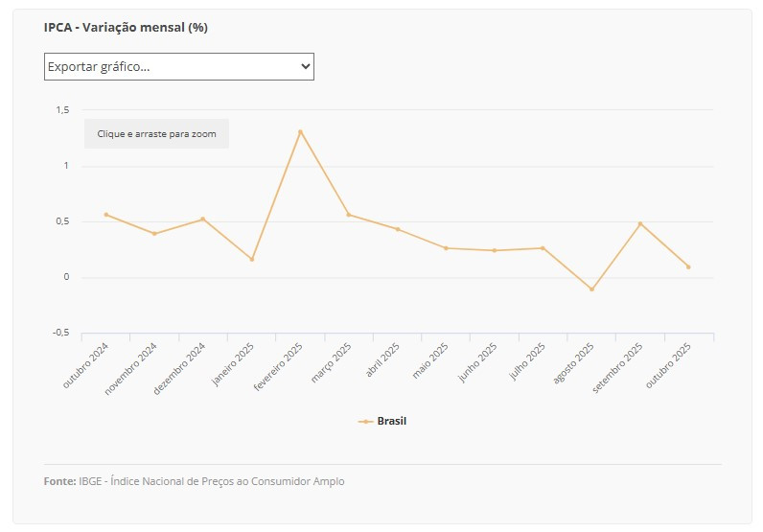Select the outubro 2024 data point

(x=105, y=215)
